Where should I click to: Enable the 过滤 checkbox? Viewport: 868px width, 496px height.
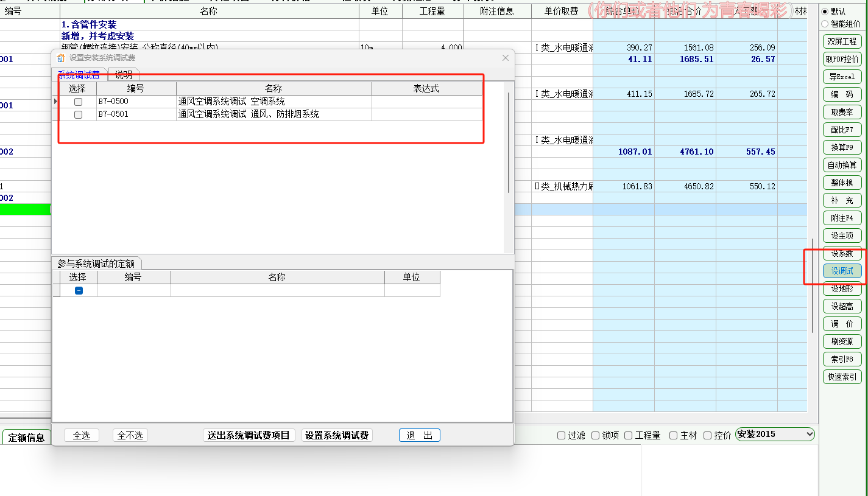562,435
